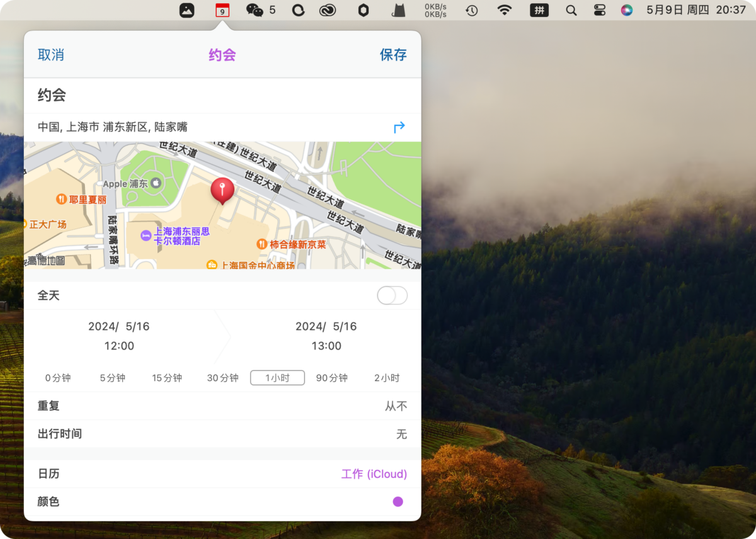This screenshot has height=539, width=756.
Task: Open the menu bar date and time
Action: 696,10
